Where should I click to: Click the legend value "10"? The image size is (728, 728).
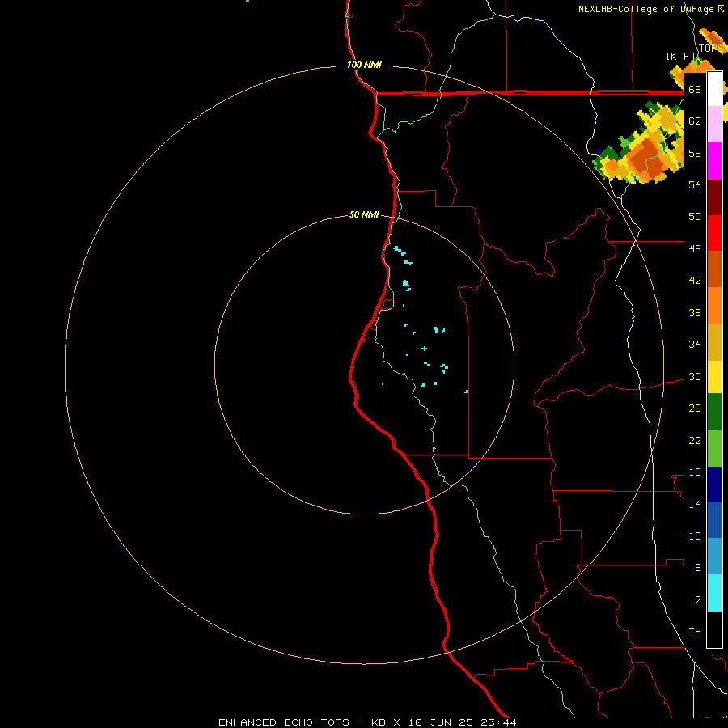click(695, 536)
